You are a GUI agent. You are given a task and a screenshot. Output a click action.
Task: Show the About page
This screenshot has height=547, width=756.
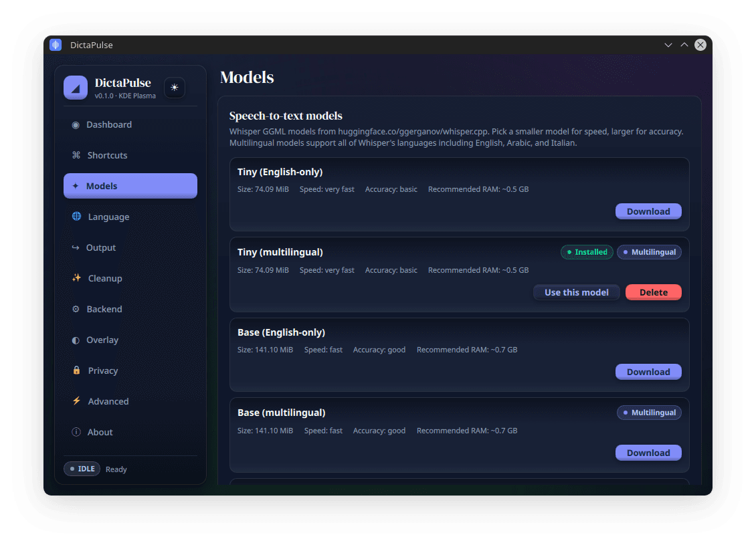click(130, 432)
